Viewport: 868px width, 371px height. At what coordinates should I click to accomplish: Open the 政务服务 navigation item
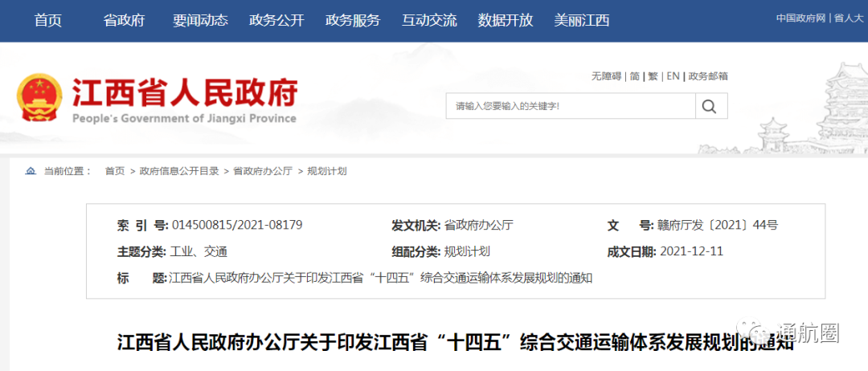point(353,20)
